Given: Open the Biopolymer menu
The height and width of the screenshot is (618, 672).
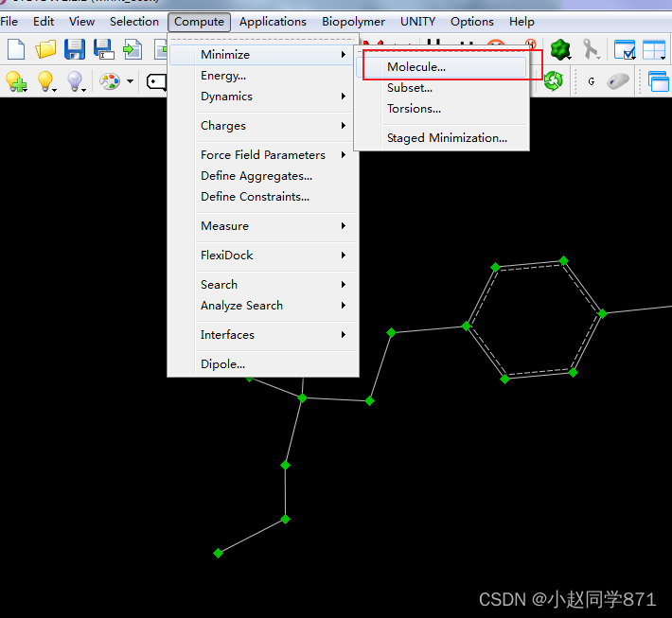Looking at the screenshot, I should tap(354, 22).
